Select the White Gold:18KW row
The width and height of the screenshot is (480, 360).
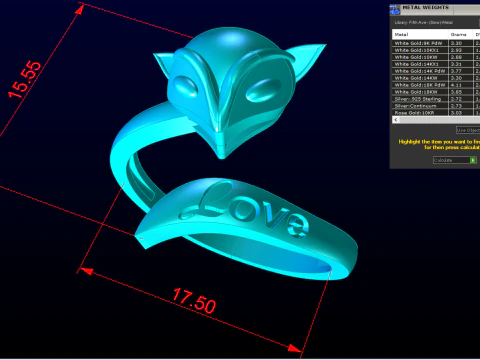(x=436, y=92)
